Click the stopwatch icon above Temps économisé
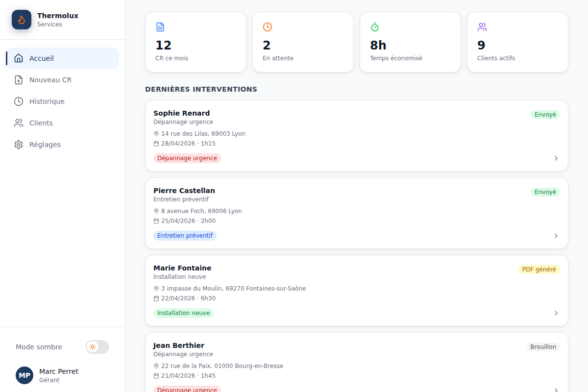 [375, 27]
